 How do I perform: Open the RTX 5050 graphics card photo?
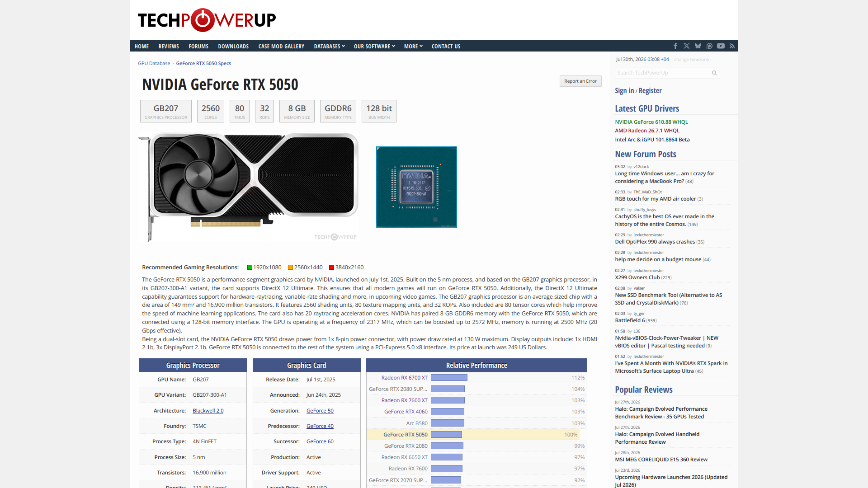(x=248, y=187)
